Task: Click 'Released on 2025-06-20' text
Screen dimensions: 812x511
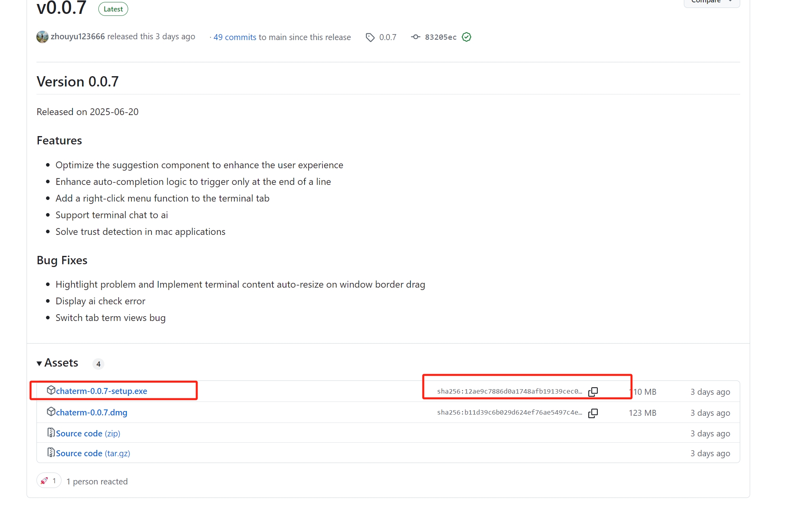Action: [x=88, y=112]
